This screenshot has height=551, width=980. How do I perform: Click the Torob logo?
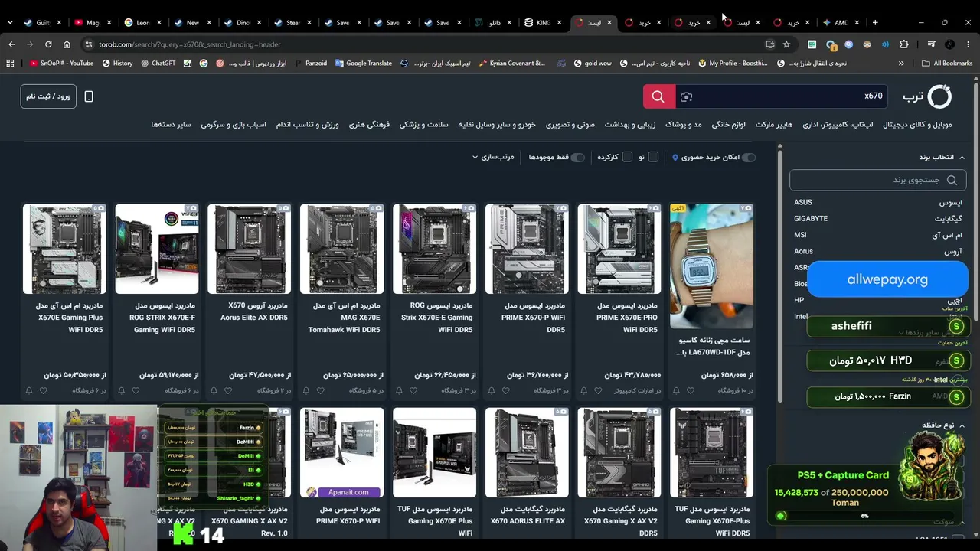927,96
